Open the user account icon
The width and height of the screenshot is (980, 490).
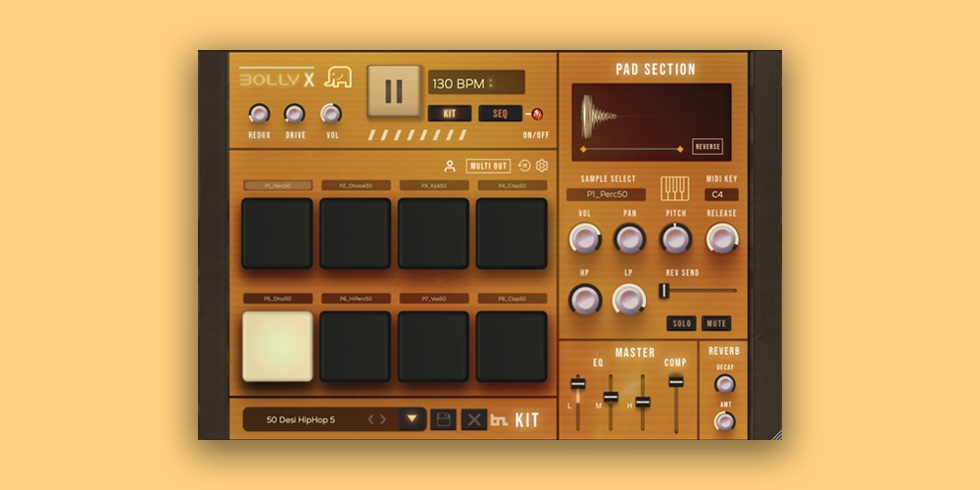[450, 167]
